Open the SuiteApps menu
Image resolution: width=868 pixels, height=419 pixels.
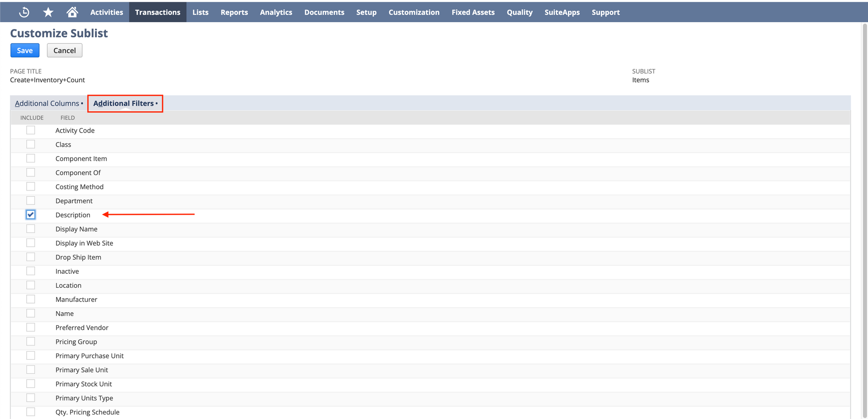[x=562, y=12]
